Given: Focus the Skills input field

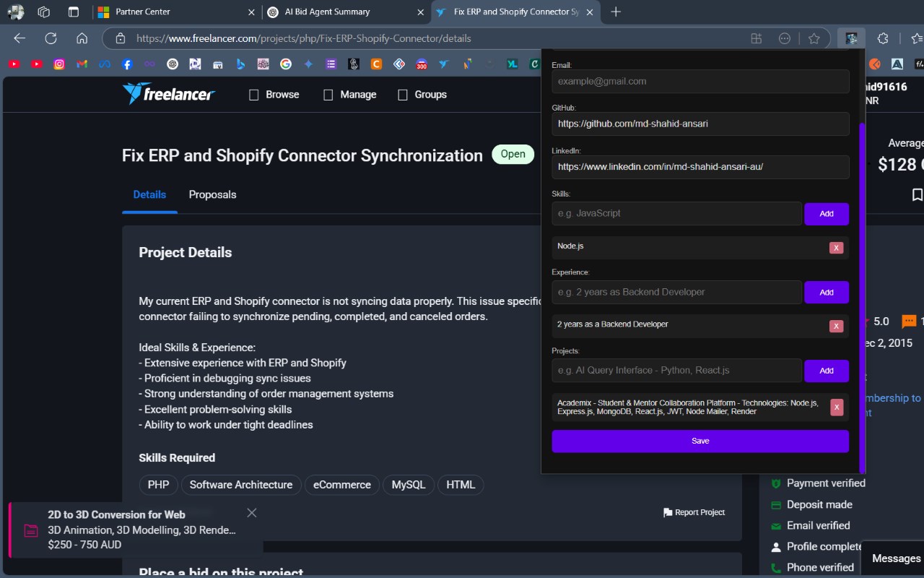Looking at the screenshot, I should point(676,214).
